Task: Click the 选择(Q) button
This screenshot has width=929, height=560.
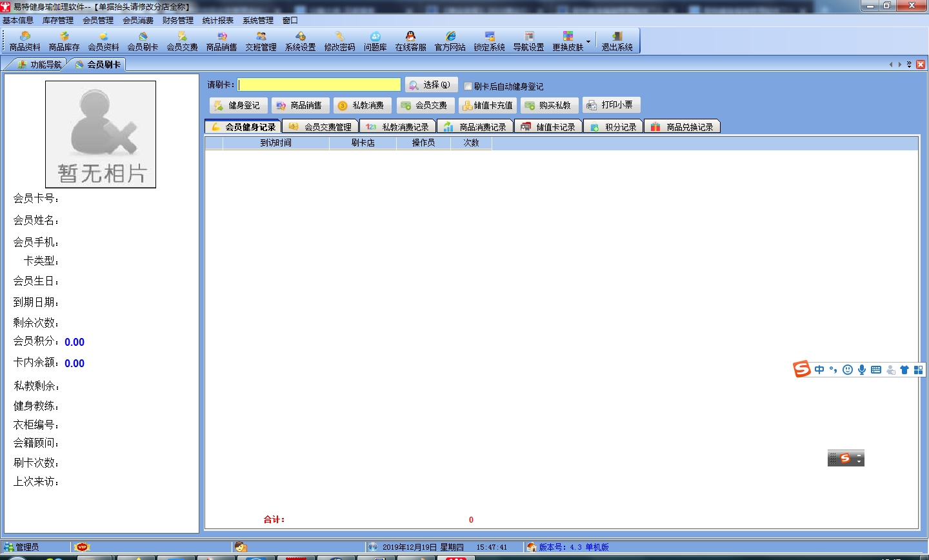Action: click(432, 85)
